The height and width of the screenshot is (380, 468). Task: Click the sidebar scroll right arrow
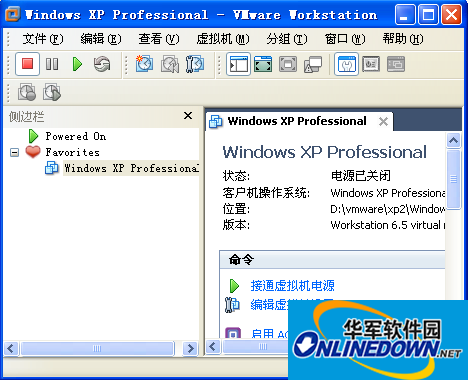click(190, 348)
